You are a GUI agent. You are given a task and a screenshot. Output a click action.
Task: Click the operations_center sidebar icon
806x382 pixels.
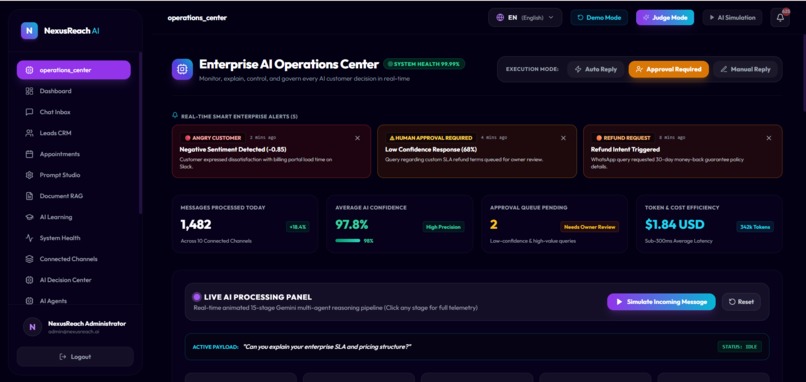(x=29, y=70)
